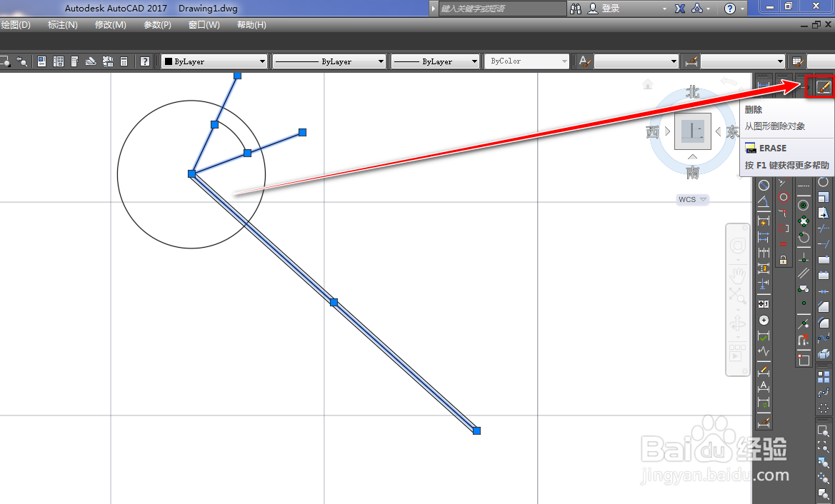Toggle the Equal geometric constraint icon

[x=783, y=243]
